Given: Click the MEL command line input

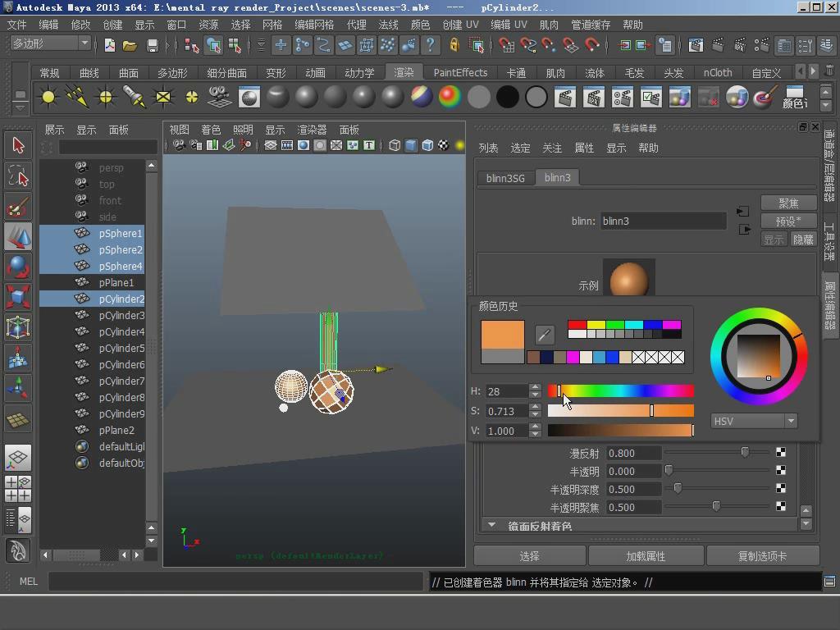Looking at the screenshot, I should [x=235, y=582].
